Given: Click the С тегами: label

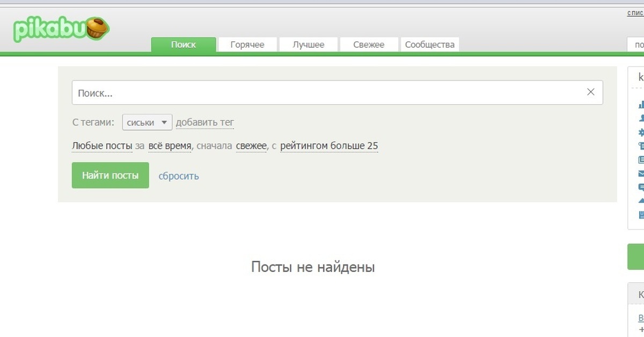Looking at the screenshot, I should [93, 122].
